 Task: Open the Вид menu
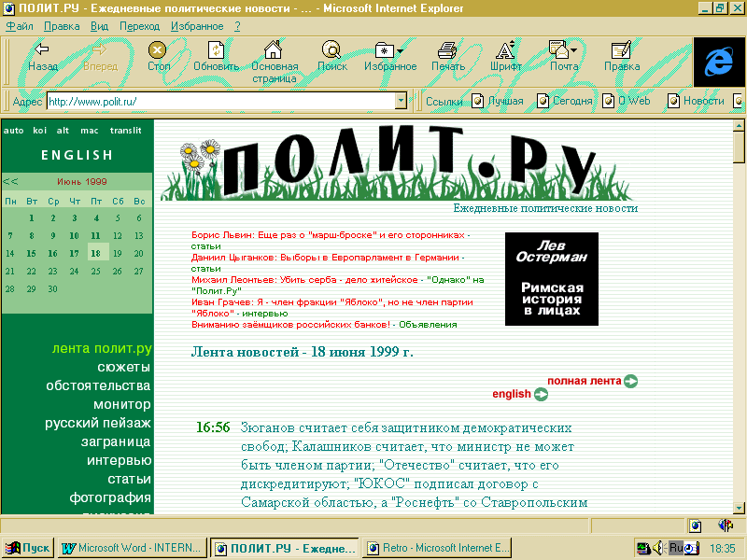tap(100, 26)
